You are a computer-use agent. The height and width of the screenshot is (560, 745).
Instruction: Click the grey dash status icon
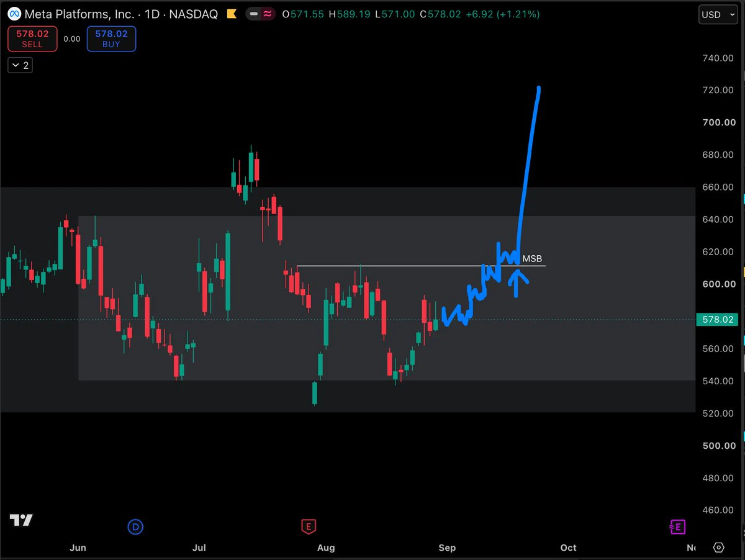tap(253, 14)
